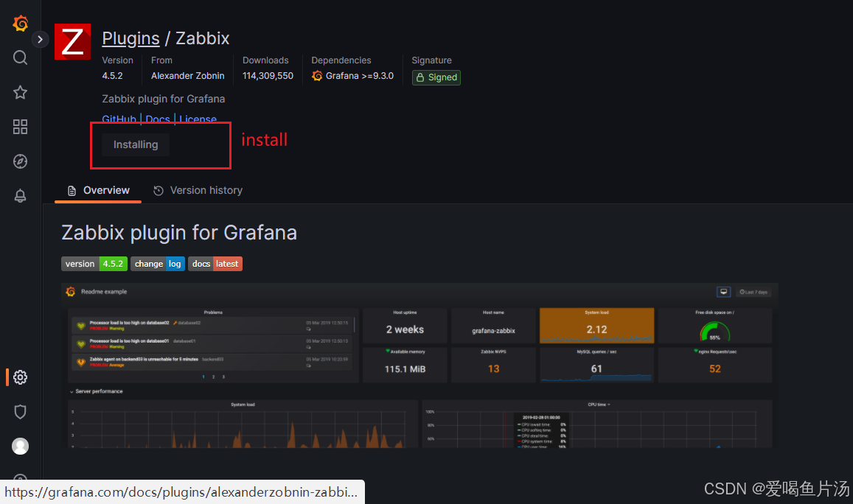Click the Zabbix plugin for Grafana description line

163,99
